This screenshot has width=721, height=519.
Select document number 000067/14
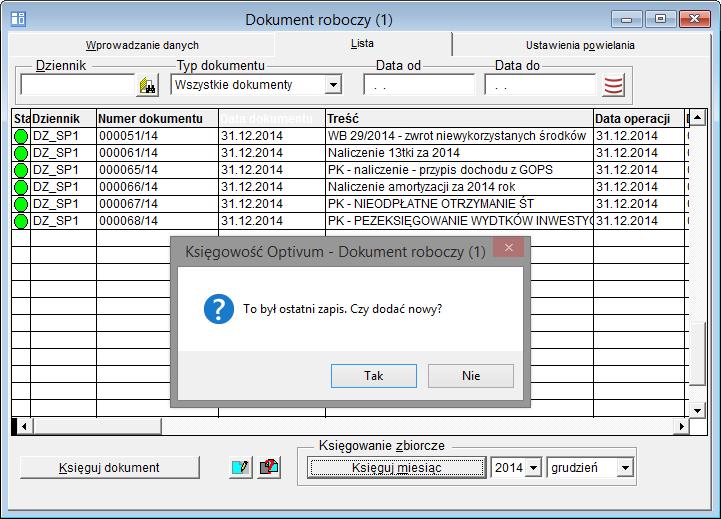157,204
